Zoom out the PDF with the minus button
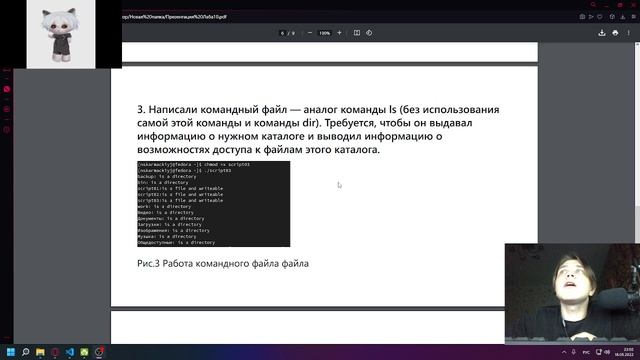This screenshot has height=360, width=640. coord(310,33)
